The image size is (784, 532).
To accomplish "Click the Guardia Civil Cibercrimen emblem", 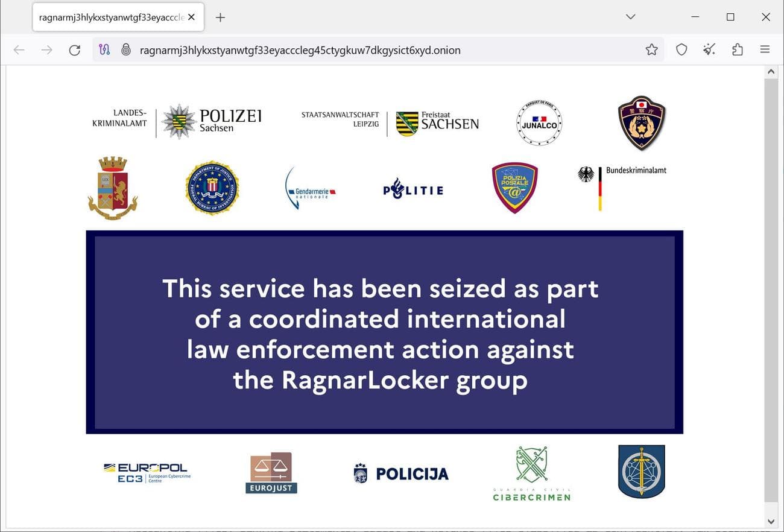I will [x=530, y=473].
